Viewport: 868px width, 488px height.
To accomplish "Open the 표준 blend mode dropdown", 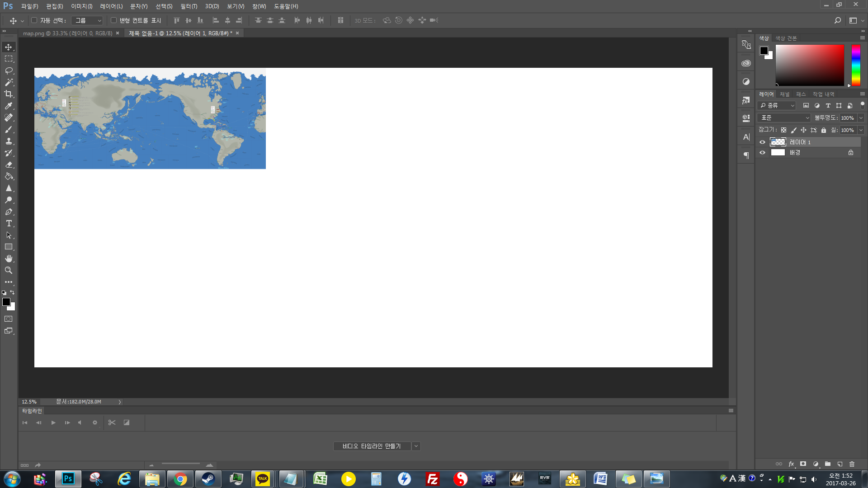I will [x=784, y=117].
